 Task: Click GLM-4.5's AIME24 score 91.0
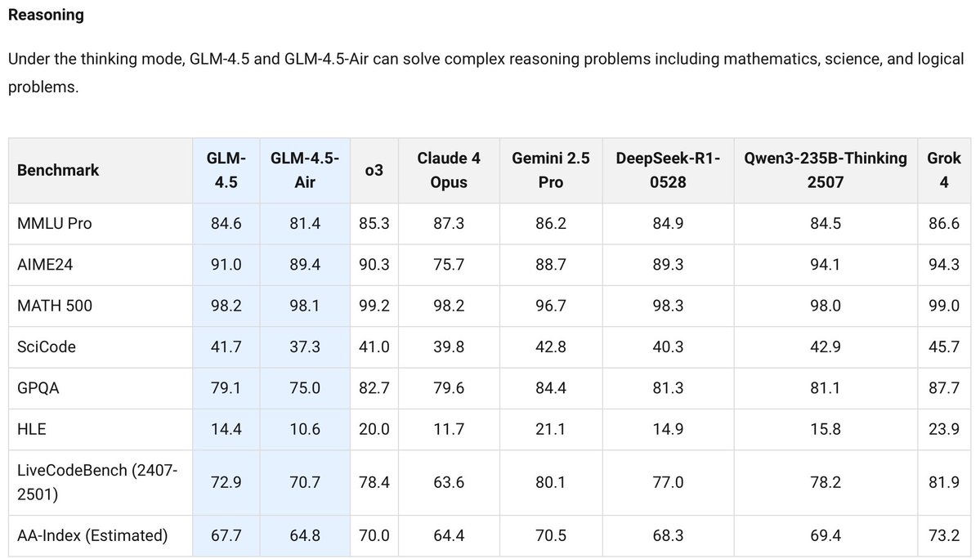coord(226,265)
